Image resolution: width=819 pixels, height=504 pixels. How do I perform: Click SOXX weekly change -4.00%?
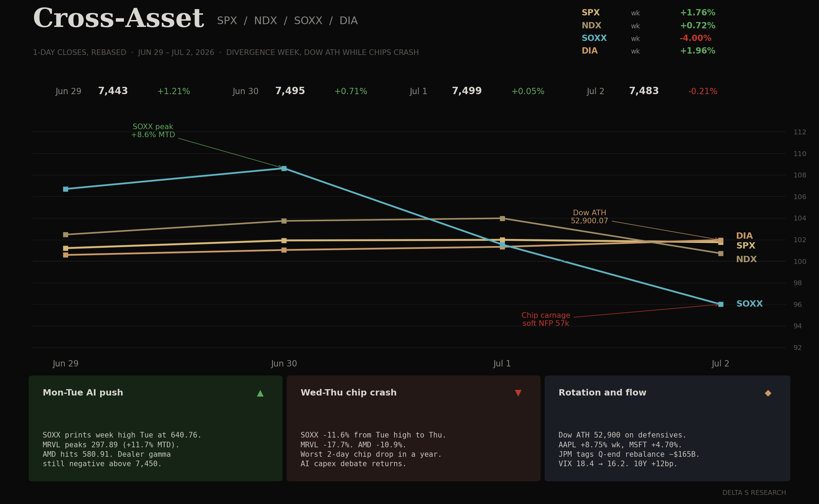695,38
